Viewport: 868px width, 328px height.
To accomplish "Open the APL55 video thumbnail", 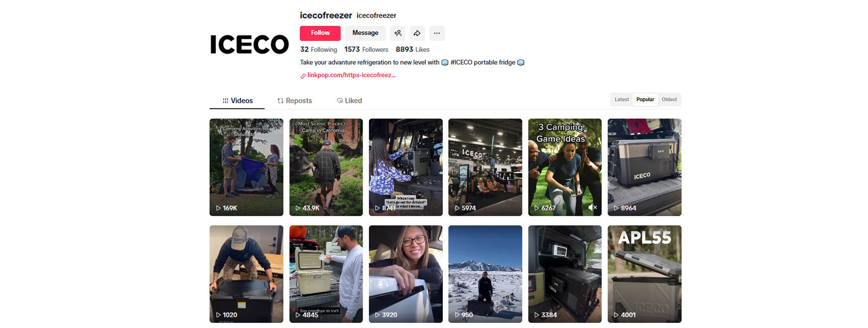I will 644,274.
